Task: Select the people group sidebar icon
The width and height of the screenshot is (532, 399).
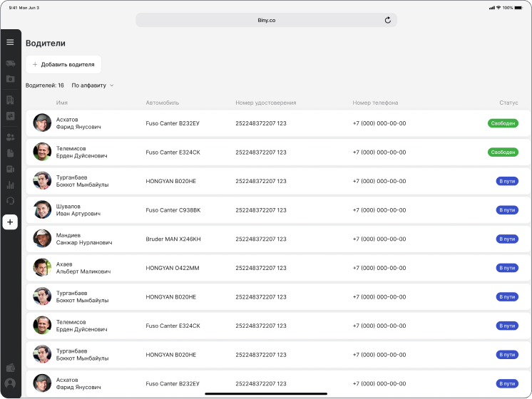Action: [10, 137]
